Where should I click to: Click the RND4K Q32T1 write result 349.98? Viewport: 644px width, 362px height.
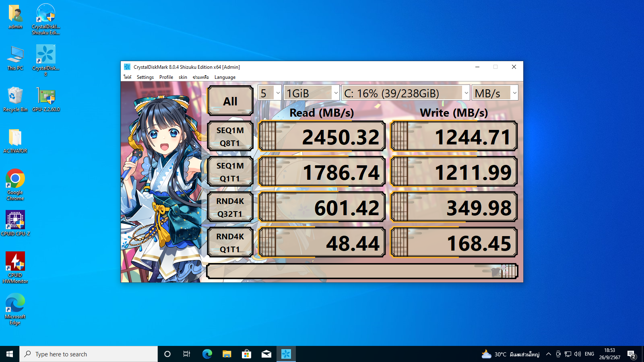coord(454,207)
